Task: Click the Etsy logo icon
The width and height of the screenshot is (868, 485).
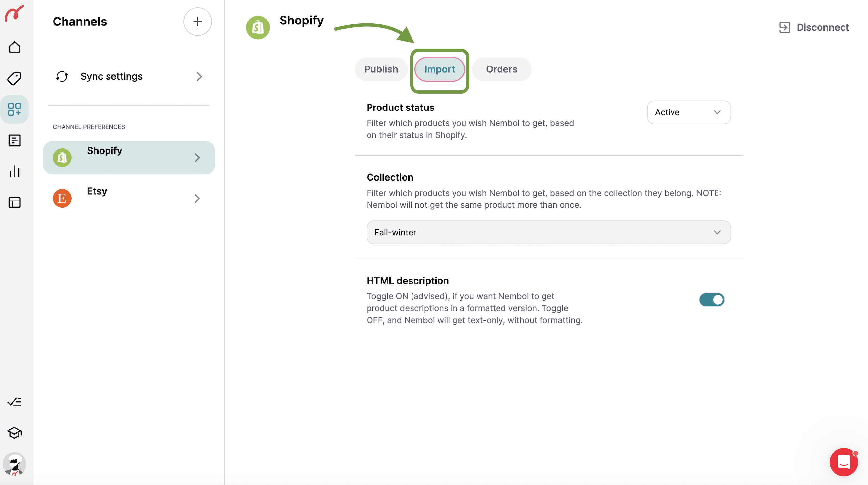Action: click(62, 198)
